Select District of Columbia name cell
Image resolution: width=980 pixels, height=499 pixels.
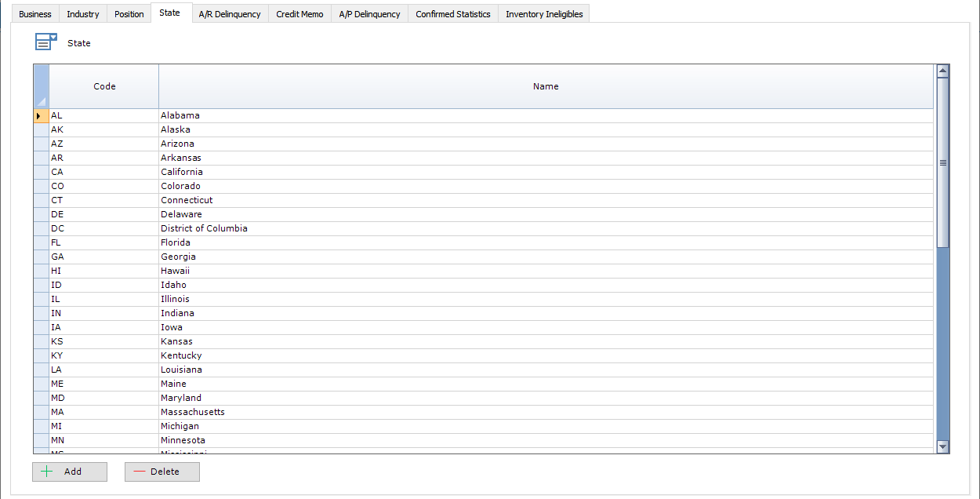[546, 228]
